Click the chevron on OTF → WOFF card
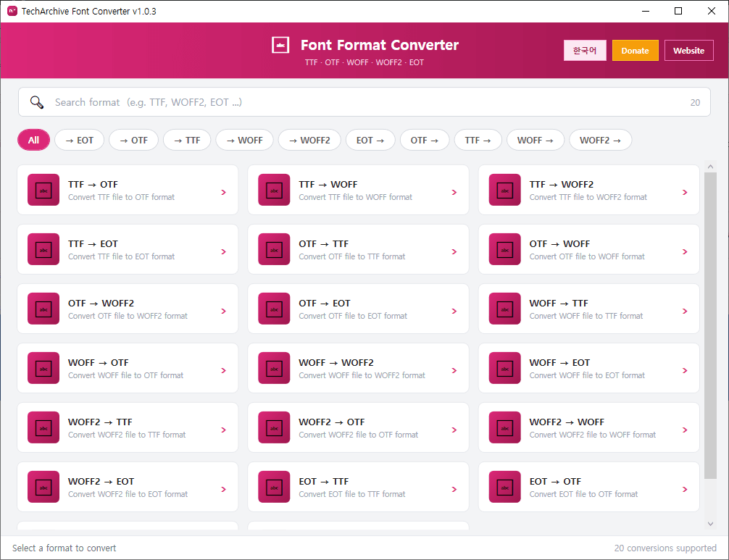 [x=684, y=251]
